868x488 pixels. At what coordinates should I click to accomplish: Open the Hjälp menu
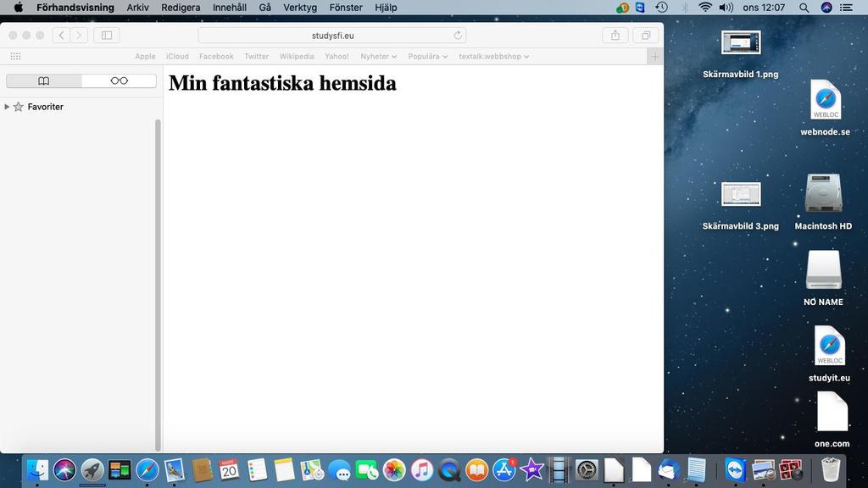tap(386, 7)
